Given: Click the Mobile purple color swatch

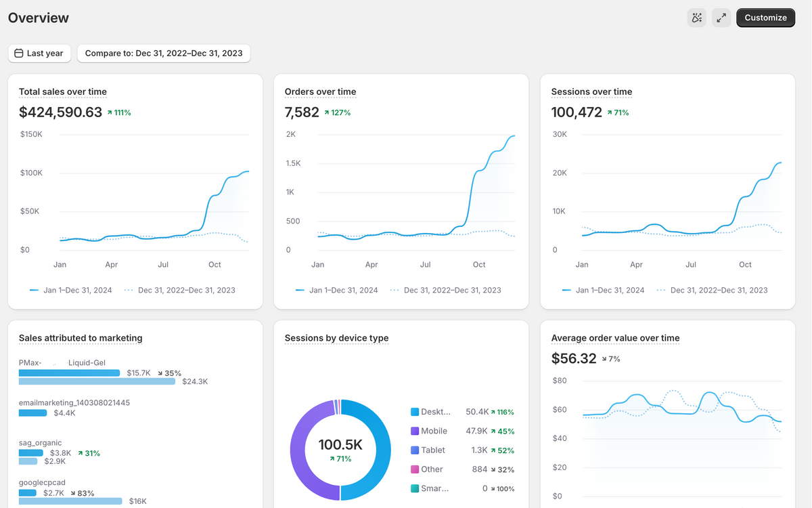Looking at the screenshot, I should point(415,431).
